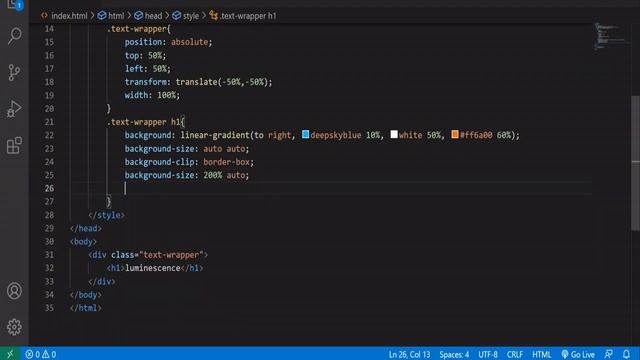Click the editor minimap
This screenshot has height=360, width=640.
coord(610,37)
